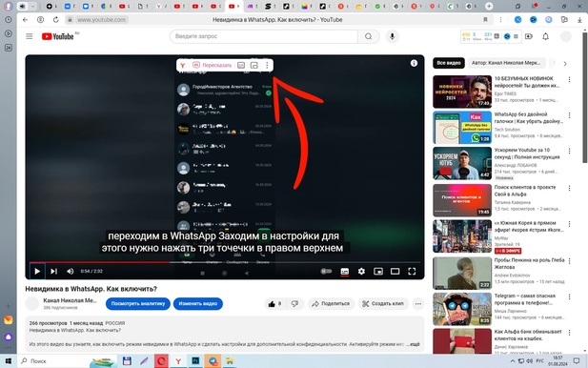Select the "Все видео" filter chip
The image size is (588, 368).
(449, 63)
